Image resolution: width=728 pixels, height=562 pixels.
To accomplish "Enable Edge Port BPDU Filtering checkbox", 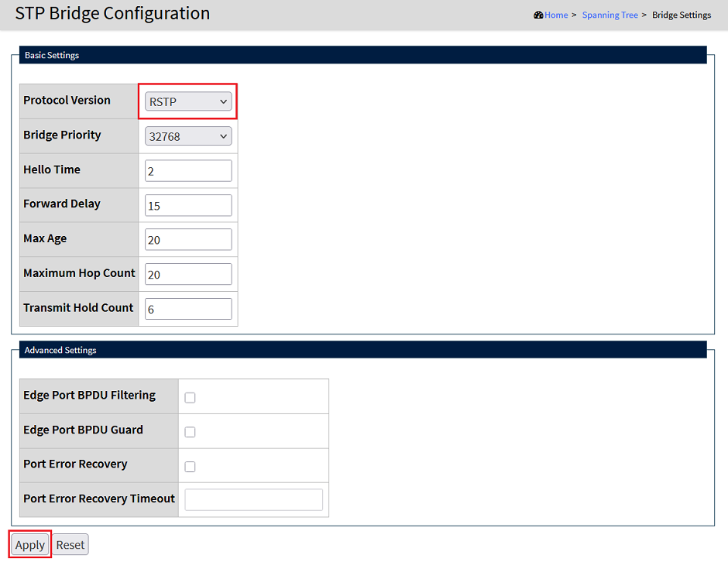I will click(190, 398).
